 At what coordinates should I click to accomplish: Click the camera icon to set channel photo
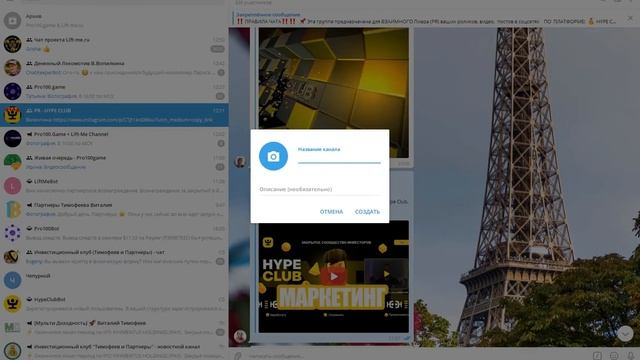[273, 156]
